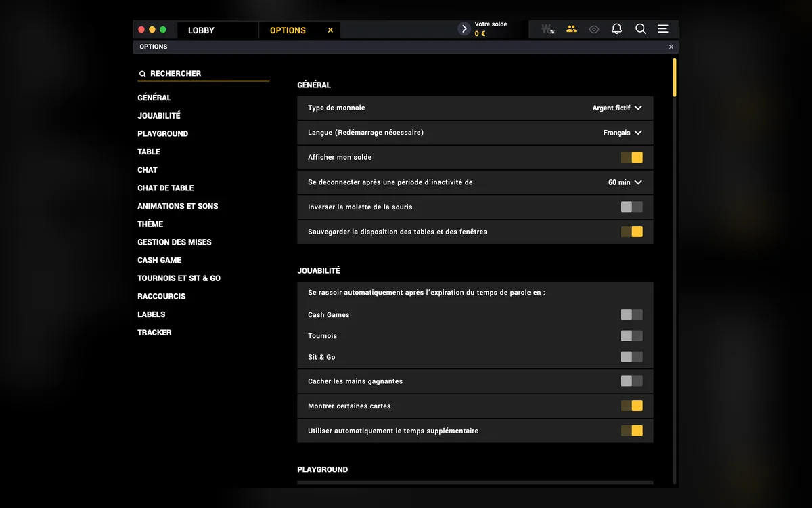Toggle Sauvegarder la disposition des tables
The image size is (812, 508).
pyautogui.click(x=632, y=232)
